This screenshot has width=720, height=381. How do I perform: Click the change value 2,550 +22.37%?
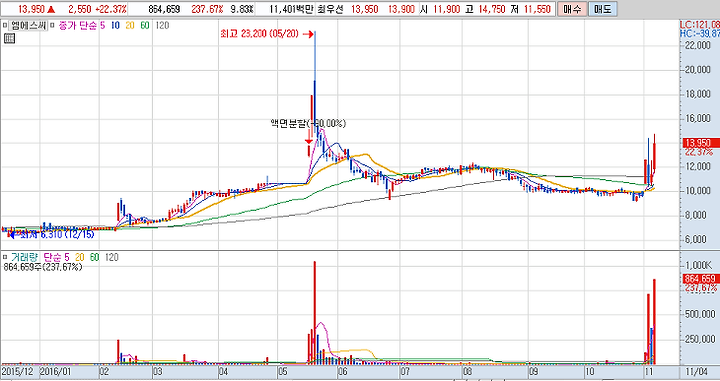coord(97,9)
